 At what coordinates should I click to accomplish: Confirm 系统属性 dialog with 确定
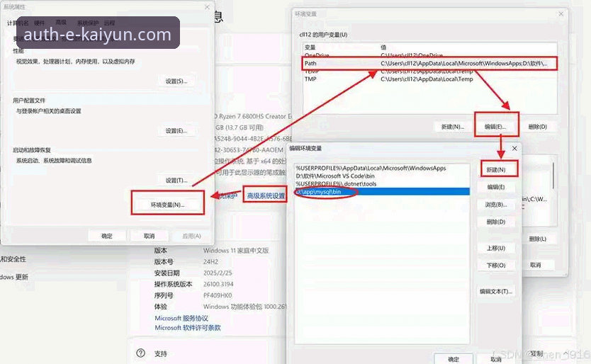click(107, 236)
